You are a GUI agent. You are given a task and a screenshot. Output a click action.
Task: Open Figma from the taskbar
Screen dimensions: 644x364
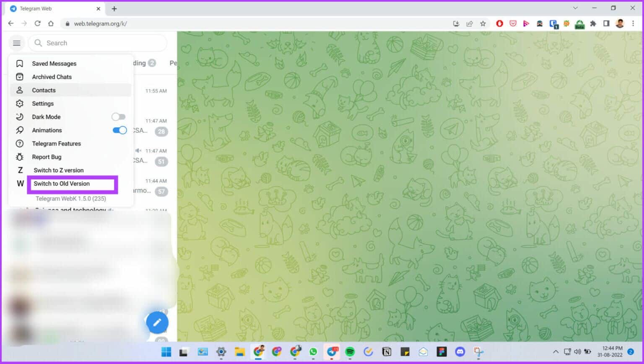[442, 352]
